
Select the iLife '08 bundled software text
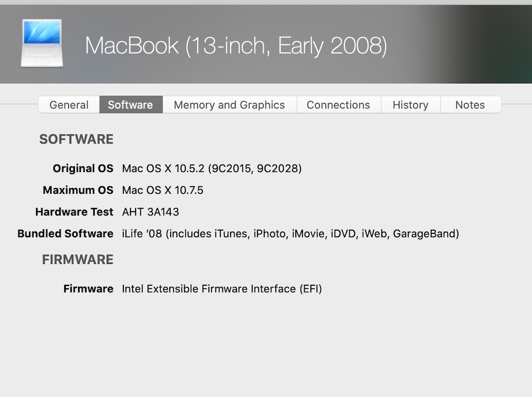pos(290,234)
